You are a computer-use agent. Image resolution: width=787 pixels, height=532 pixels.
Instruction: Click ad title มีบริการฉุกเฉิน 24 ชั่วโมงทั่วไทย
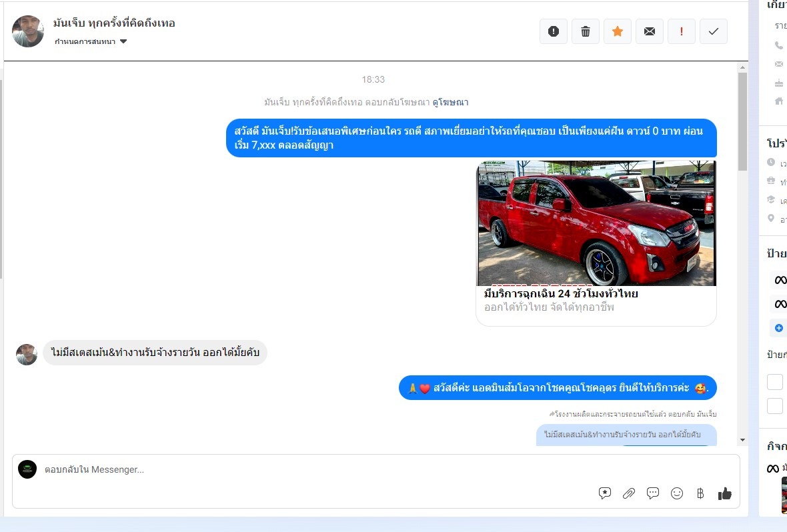[561, 293]
